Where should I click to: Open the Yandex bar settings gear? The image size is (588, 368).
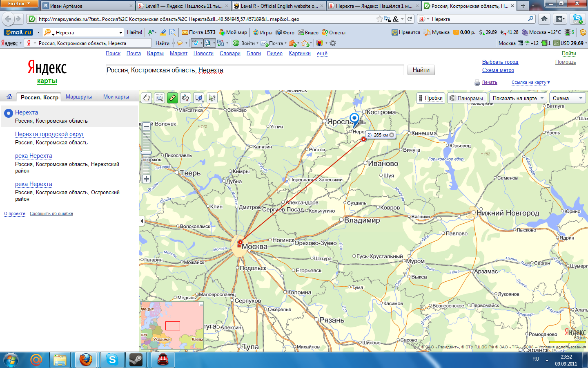(333, 43)
